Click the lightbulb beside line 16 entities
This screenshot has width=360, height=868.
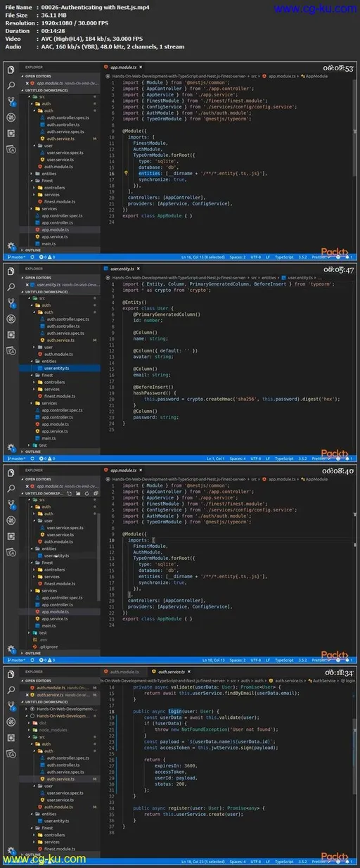click(126, 172)
